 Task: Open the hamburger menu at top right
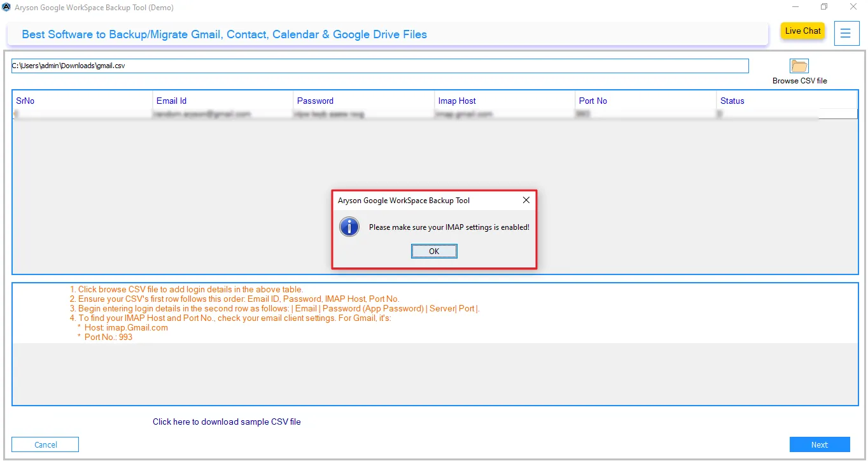(x=846, y=33)
